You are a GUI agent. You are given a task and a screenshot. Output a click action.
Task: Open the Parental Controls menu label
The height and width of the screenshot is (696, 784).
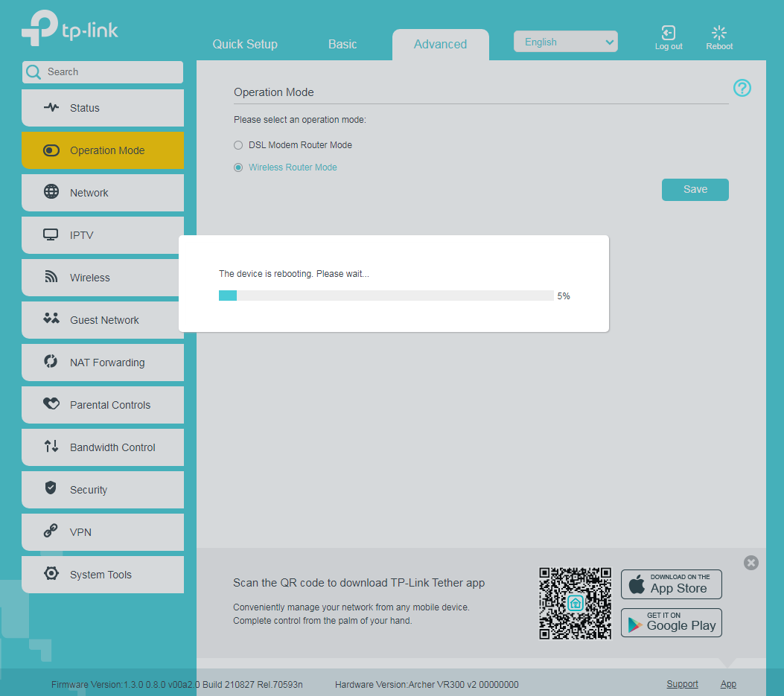tap(110, 405)
